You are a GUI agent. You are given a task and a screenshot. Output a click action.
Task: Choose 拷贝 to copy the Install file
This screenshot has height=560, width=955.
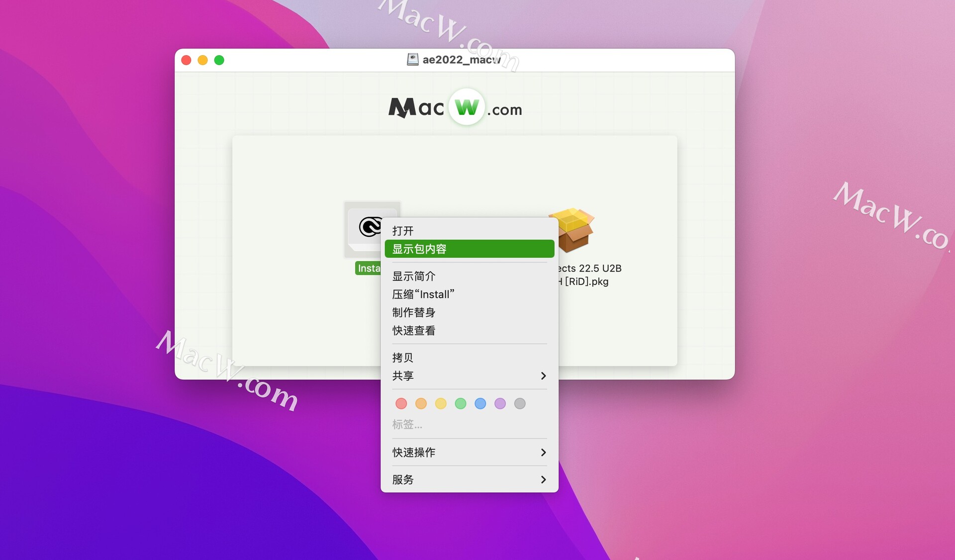tap(402, 357)
